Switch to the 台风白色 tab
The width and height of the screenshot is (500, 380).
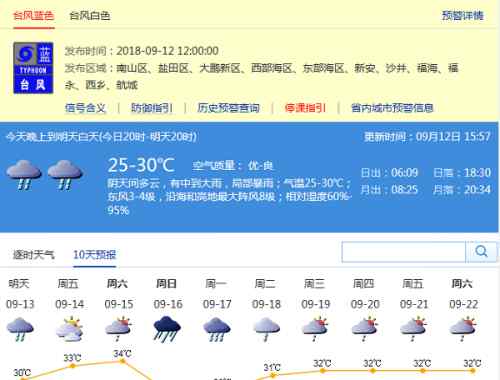pos(90,15)
